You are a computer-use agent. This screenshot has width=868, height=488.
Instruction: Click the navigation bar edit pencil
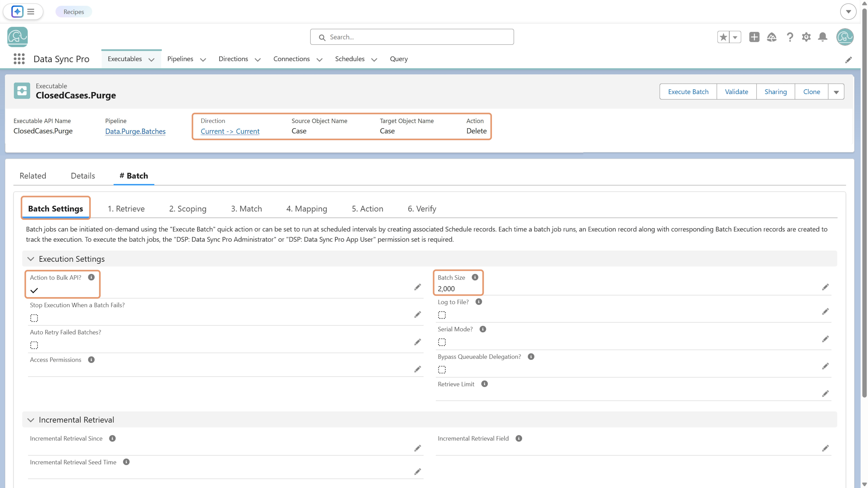click(x=849, y=60)
